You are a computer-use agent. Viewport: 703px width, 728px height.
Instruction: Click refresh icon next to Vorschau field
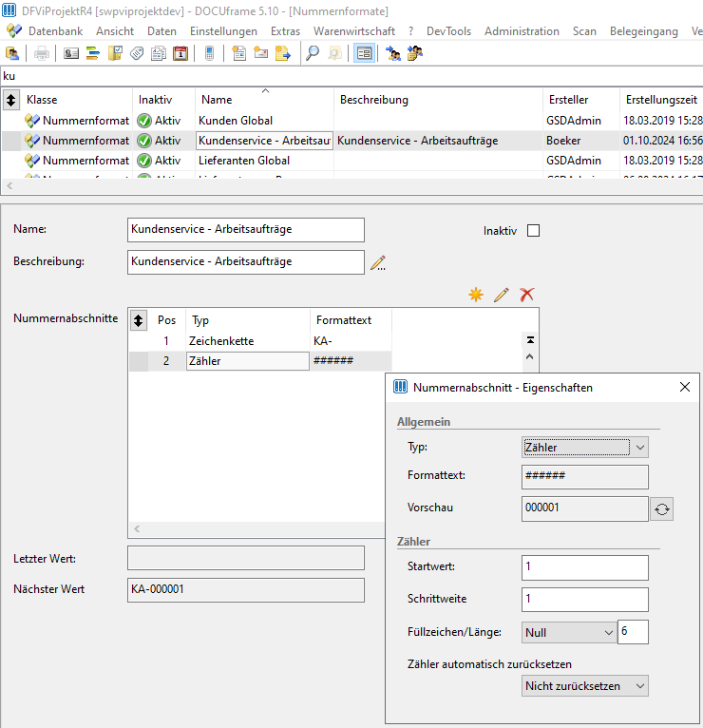(x=662, y=509)
